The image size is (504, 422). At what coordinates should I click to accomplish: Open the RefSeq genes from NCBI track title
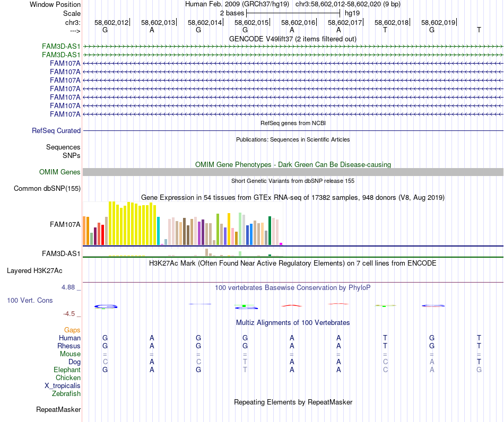[293, 123]
